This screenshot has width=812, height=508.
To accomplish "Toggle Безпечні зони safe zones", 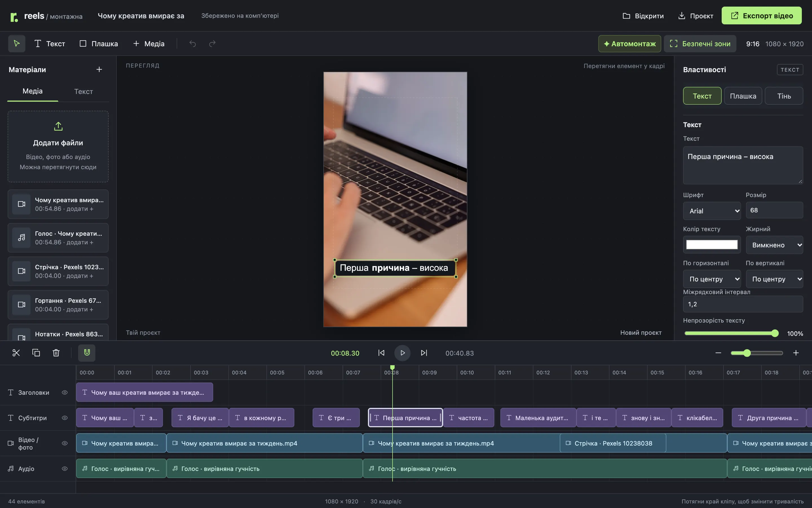I will point(700,44).
